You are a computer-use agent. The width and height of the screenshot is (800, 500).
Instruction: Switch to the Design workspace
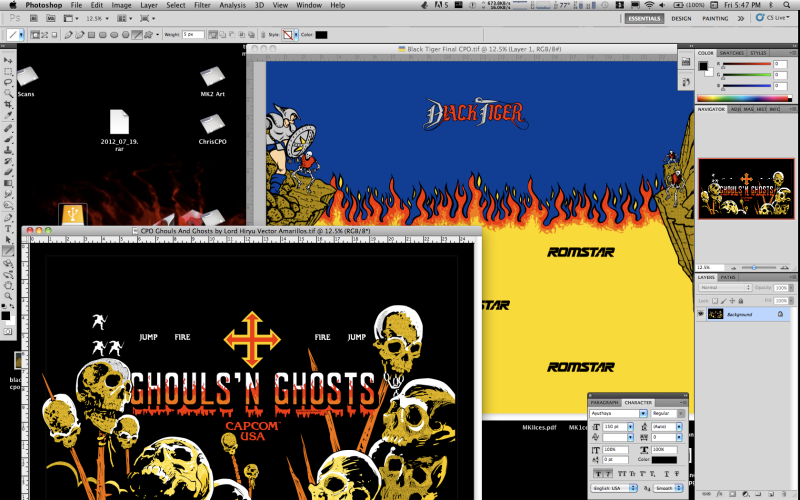[x=681, y=18]
